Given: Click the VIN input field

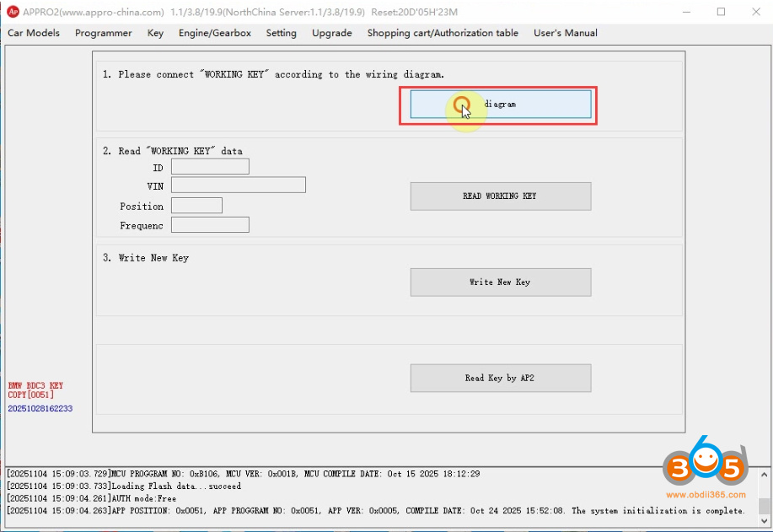Looking at the screenshot, I should click(x=238, y=185).
